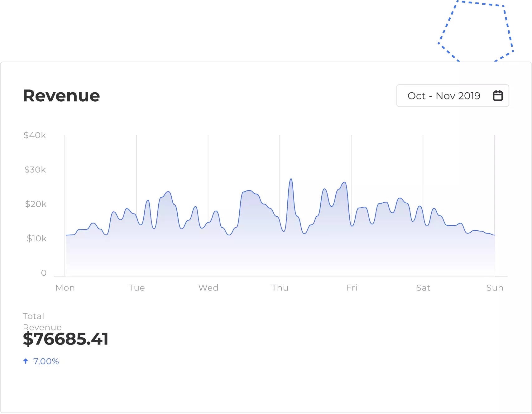Open the Oct - Nov 2019 date range
532x414 pixels.
coord(443,96)
